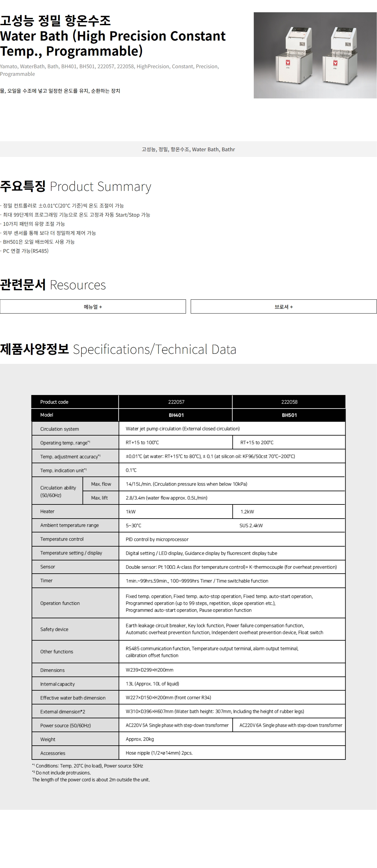This screenshot has width=377, height=868.
Task: Select the 222057 product code column header
Action: coord(176,402)
